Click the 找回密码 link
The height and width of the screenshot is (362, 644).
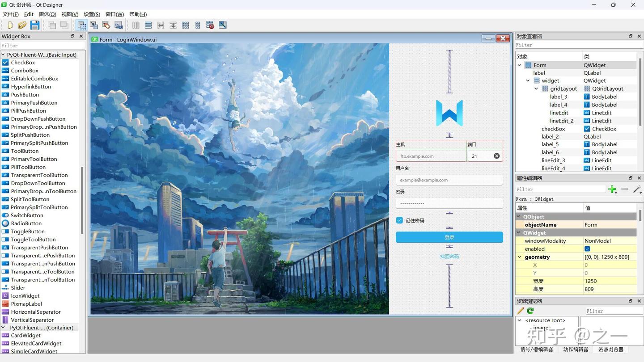449,256
